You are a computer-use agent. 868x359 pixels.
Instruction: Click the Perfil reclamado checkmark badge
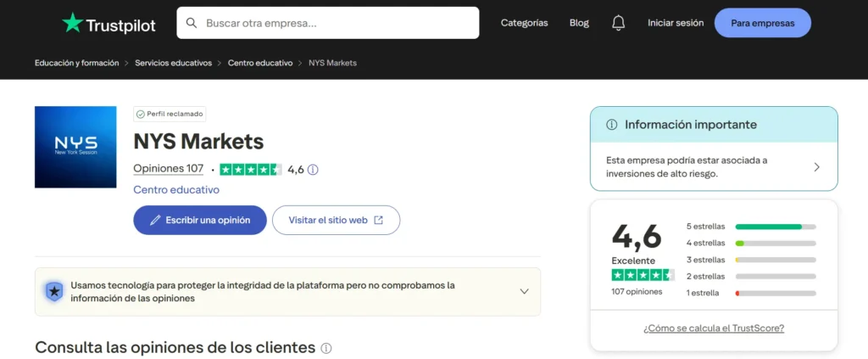tap(170, 114)
